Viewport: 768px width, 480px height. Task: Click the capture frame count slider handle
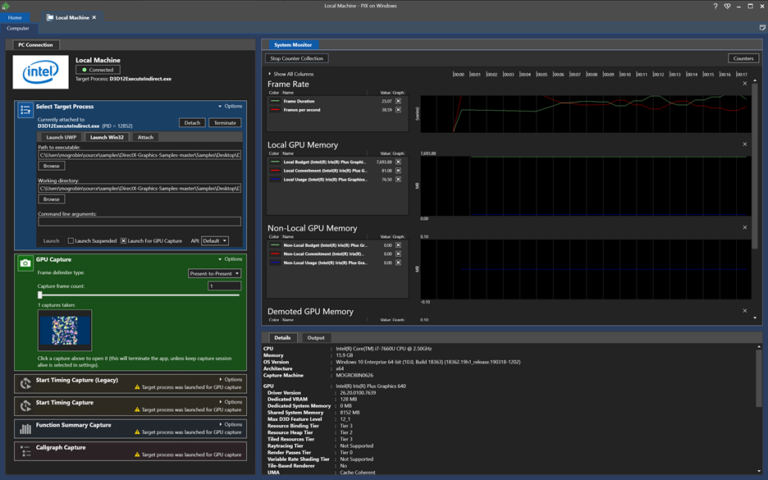point(40,295)
